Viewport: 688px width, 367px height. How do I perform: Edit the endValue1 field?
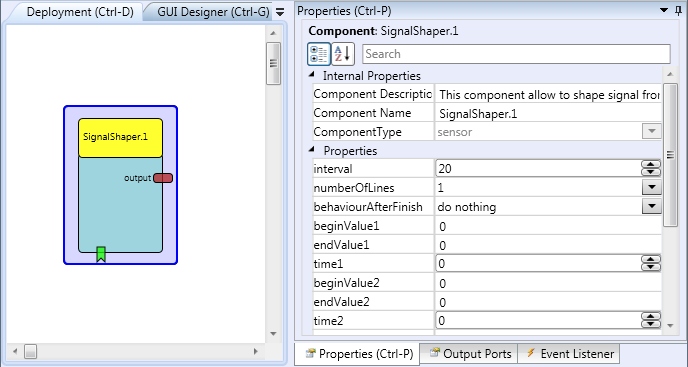pyautogui.click(x=548, y=245)
